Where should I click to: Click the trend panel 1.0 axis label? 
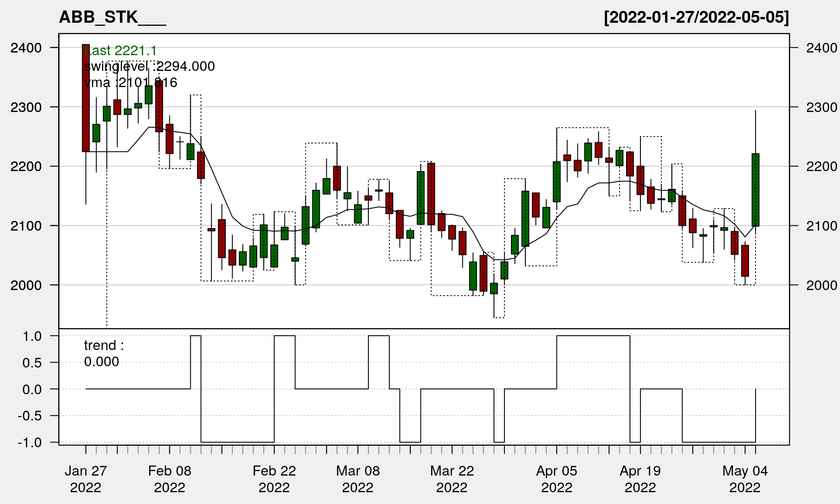click(x=32, y=336)
